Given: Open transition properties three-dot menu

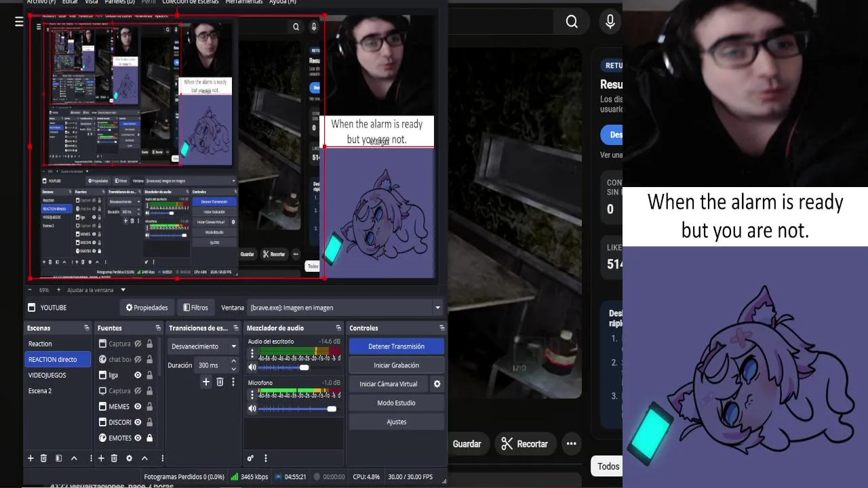Looking at the screenshot, I should point(233,382).
